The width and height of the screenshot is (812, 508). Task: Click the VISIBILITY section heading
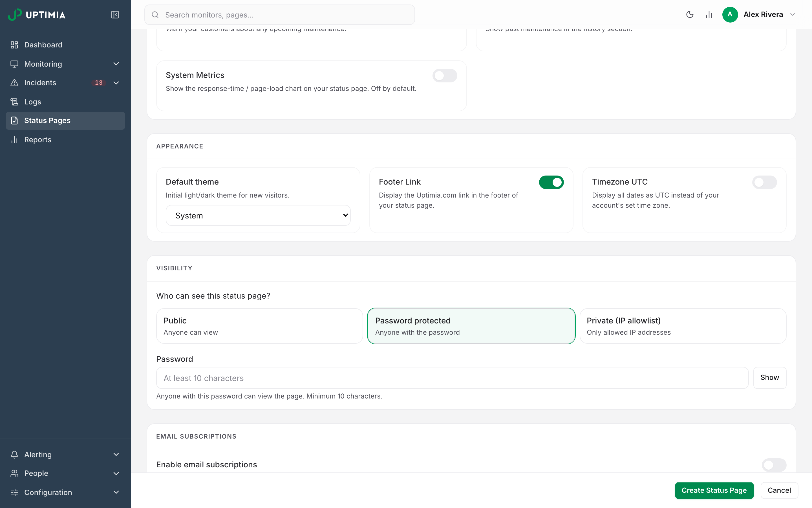click(174, 268)
